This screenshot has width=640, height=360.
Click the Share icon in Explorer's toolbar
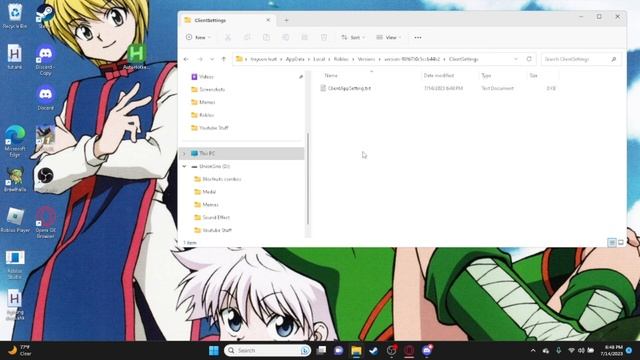tap(304, 38)
